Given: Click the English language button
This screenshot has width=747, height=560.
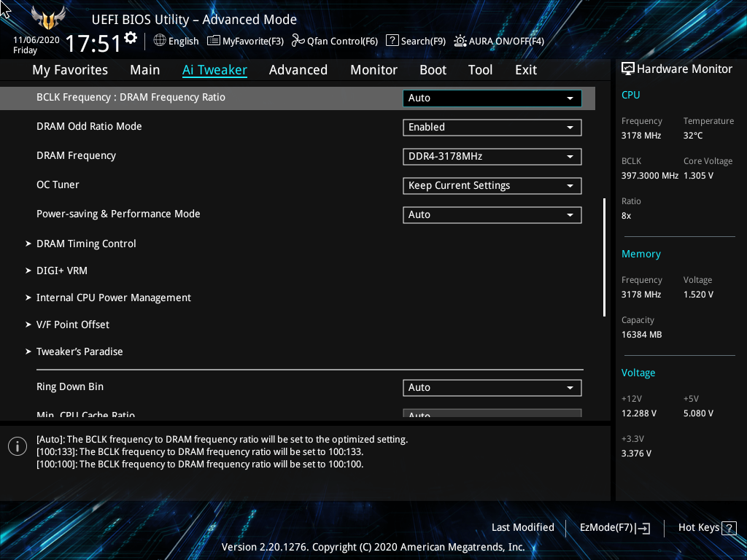Looking at the screenshot, I should [x=176, y=41].
